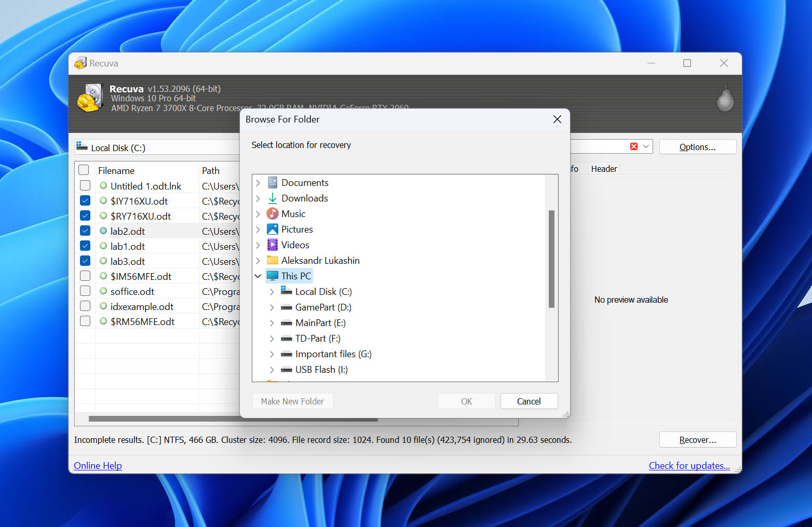The height and width of the screenshot is (527, 812).
Task: Switch to the Header tab
Action: [604, 169]
